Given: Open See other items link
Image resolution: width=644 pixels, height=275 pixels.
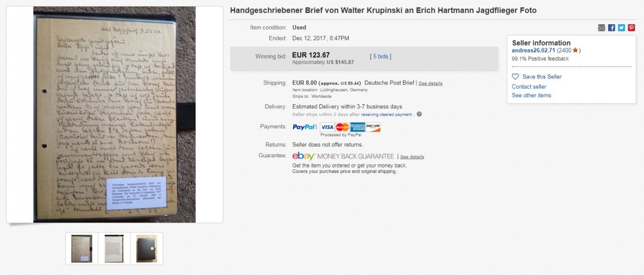Looking at the screenshot, I should tap(531, 95).
